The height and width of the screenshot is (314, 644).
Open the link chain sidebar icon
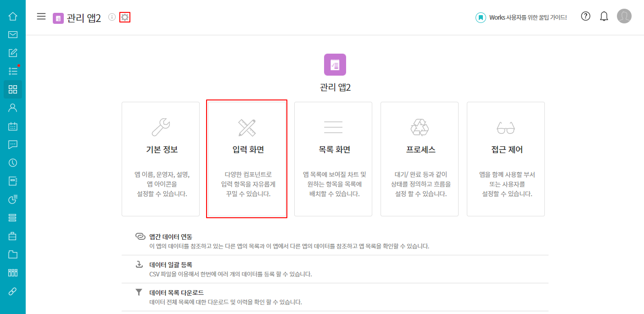coord(13,291)
